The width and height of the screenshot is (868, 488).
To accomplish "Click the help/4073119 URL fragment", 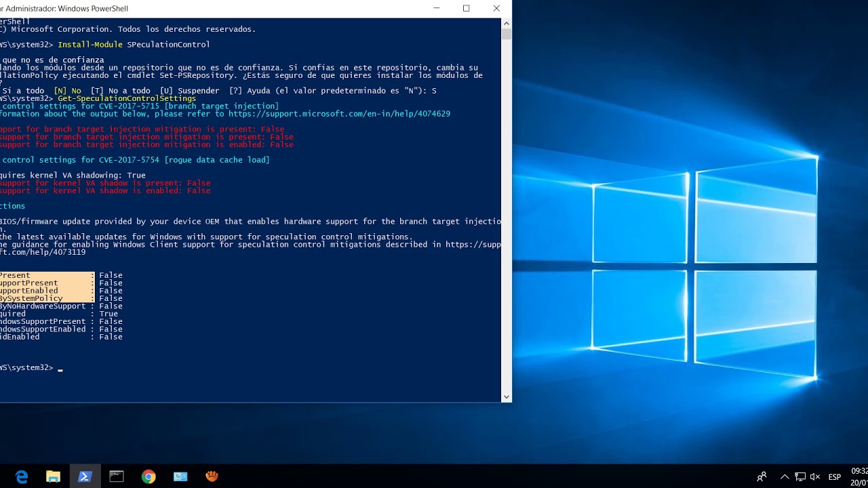I will 43,252.
